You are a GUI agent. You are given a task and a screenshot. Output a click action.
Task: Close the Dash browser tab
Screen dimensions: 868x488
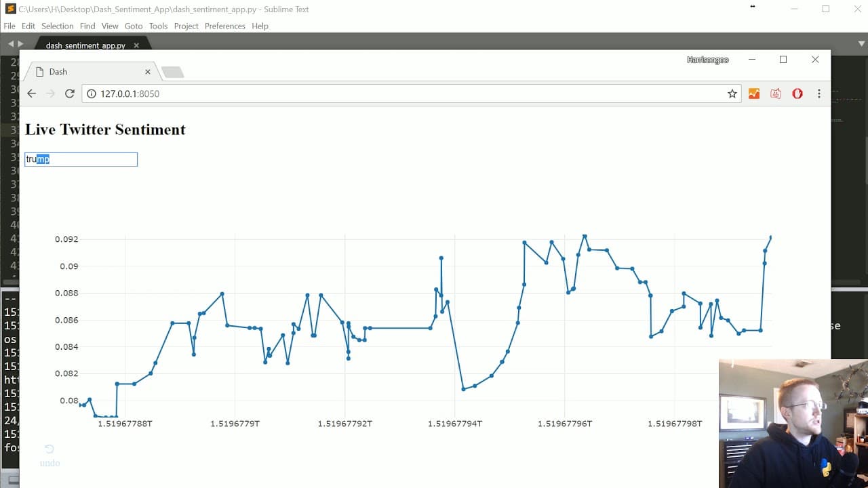148,71
